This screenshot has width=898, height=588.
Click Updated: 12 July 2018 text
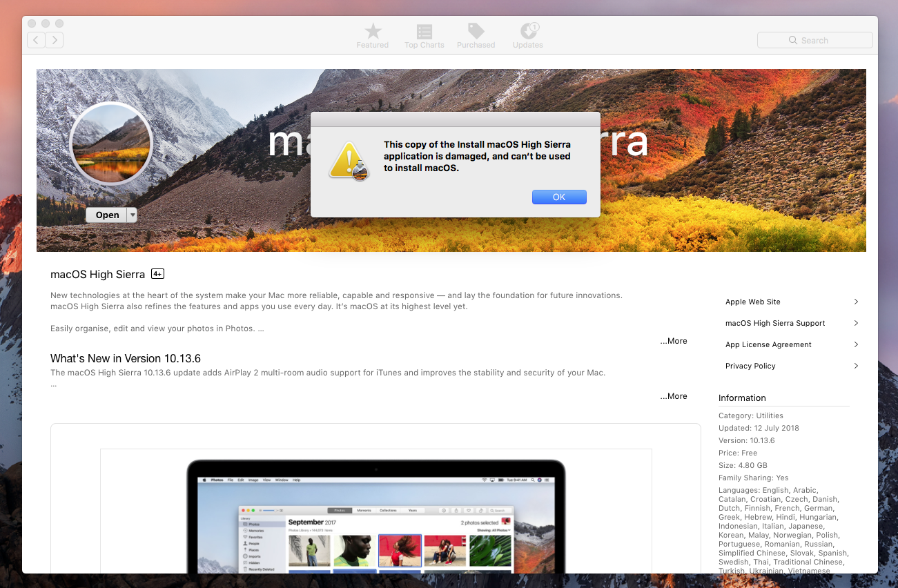click(x=759, y=428)
